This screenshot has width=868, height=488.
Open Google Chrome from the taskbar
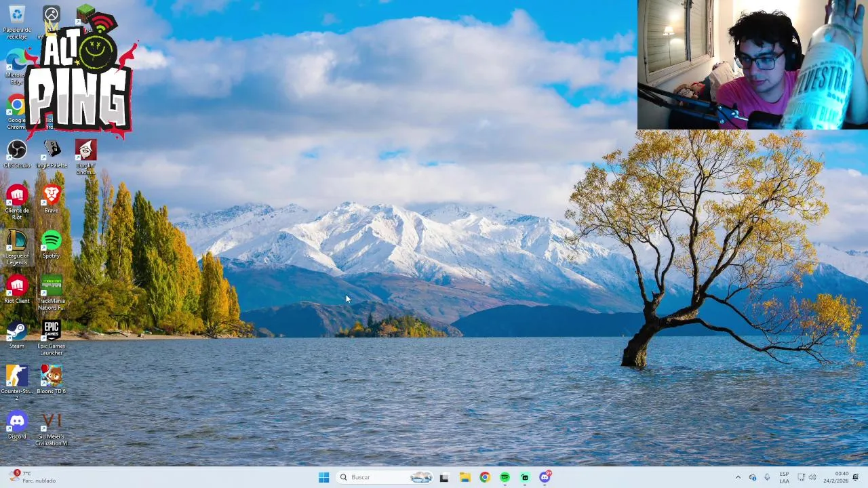pyautogui.click(x=484, y=477)
